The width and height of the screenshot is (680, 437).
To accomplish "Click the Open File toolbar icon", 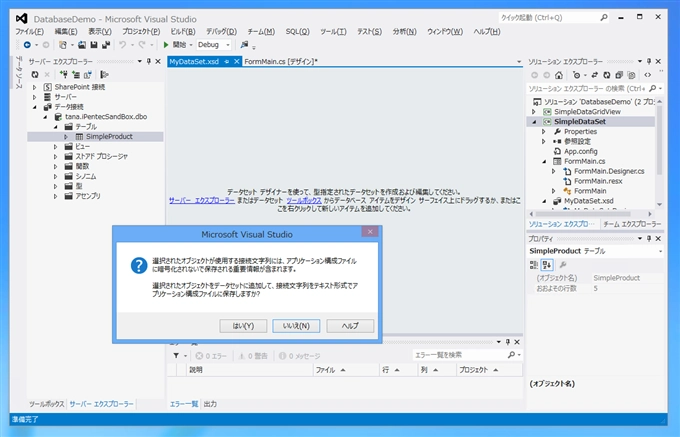I will (x=82, y=45).
